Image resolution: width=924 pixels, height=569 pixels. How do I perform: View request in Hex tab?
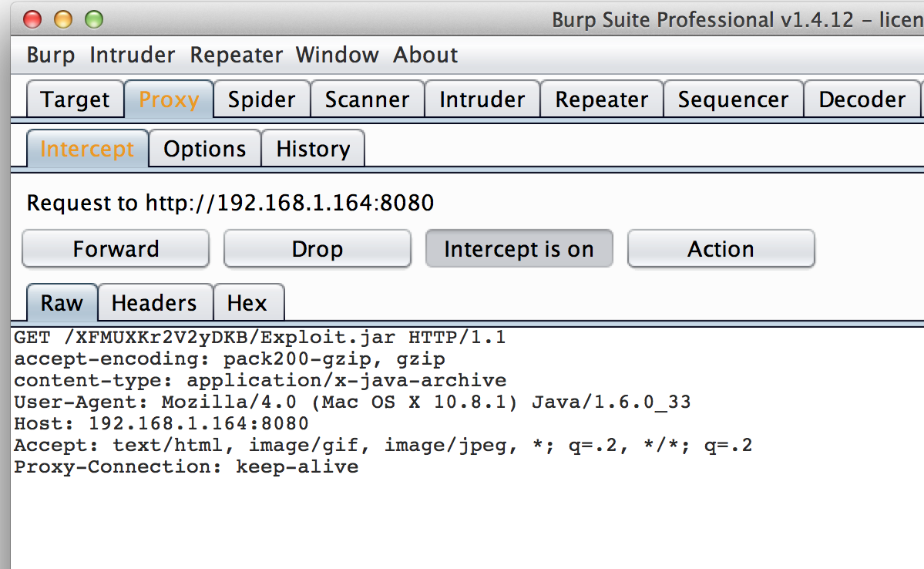pyautogui.click(x=247, y=304)
